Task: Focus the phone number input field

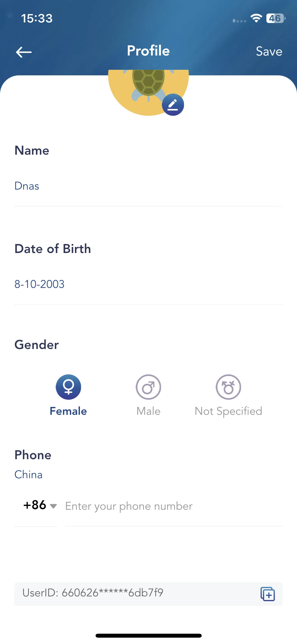Action: pos(174,506)
